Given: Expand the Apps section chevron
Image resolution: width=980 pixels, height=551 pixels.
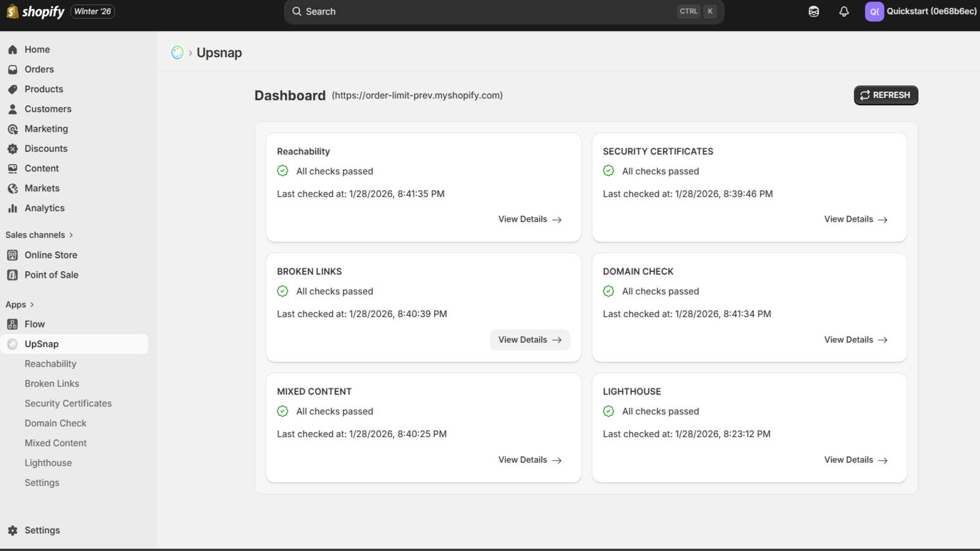Looking at the screenshot, I should (32, 305).
